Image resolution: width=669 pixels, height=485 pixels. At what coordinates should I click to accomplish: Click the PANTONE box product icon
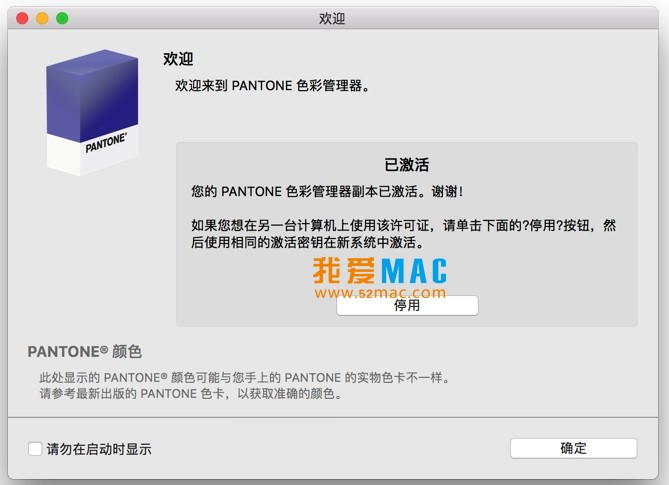click(x=92, y=113)
